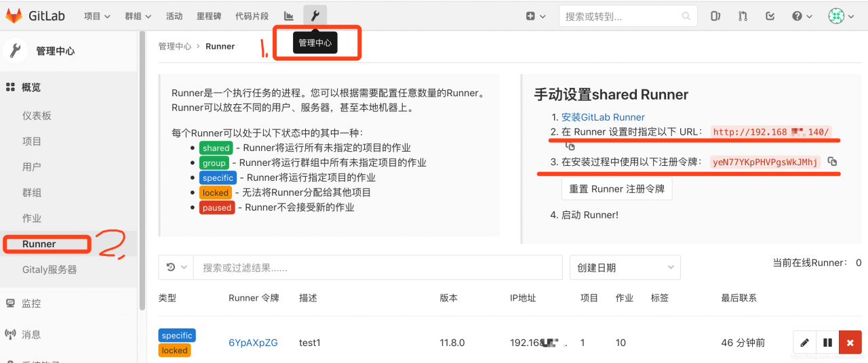Open the instance statistics chart icon

(289, 16)
